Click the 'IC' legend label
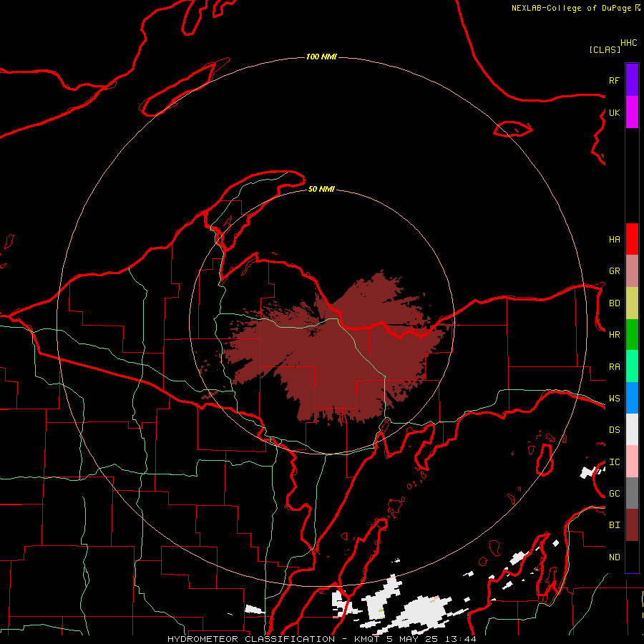 coord(614,462)
